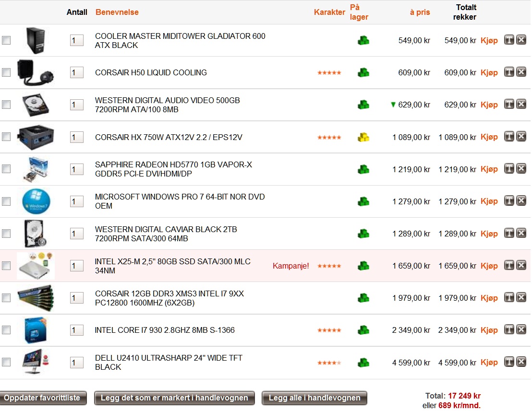The height and width of the screenshot is (411, 532).
Task: Click Oppdater favorittliste button
Action: point(43,398)
